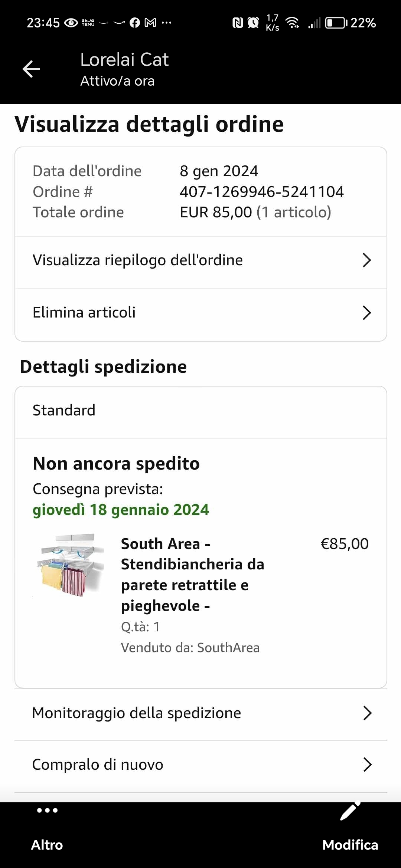This screenshot has height=868, width=401.
Task: Tap Compralo di nuovo
Action: pos(98,765)
